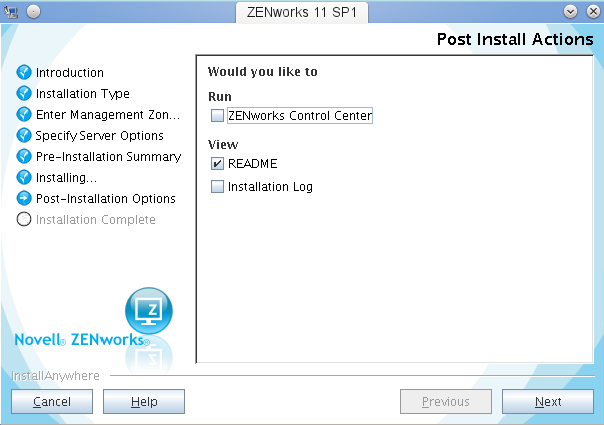604x425 pixels.
Task: Click the Installation Complete empty circle icon
Action: coord(25,220)
